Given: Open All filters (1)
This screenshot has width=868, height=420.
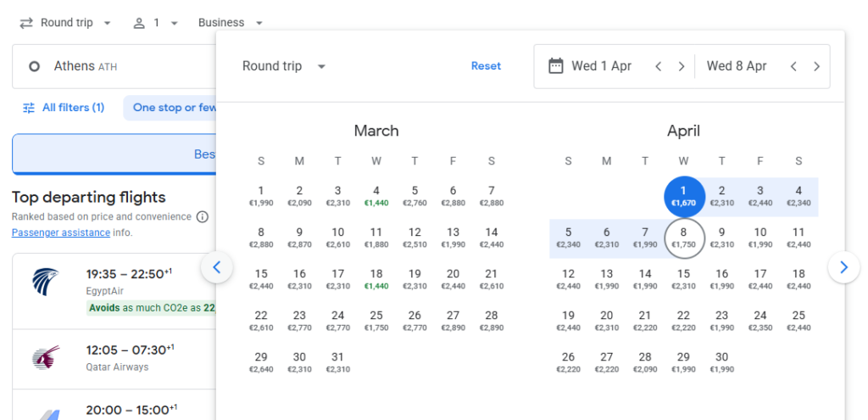Looking at the screenshot, I should (x=63, y=108).
